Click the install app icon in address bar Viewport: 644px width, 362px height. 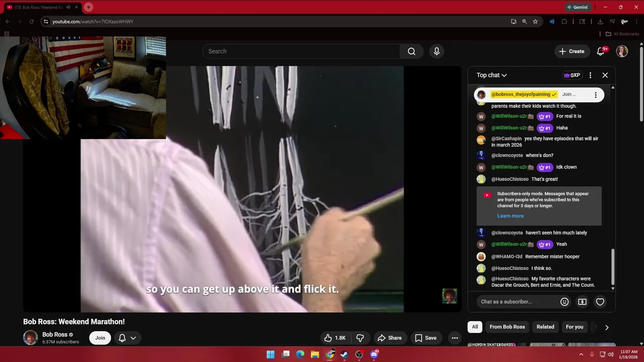tap(514, 22)
